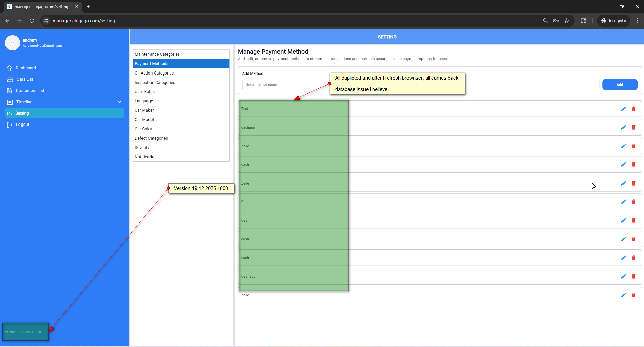644x347 pixels.
Task: Go to Cars List page
Action: tap(25, 79)
